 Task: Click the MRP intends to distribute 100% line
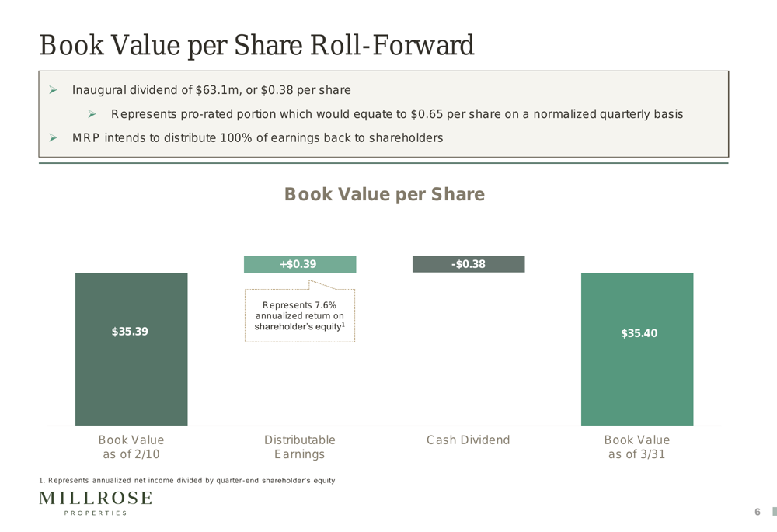(257, 138)
